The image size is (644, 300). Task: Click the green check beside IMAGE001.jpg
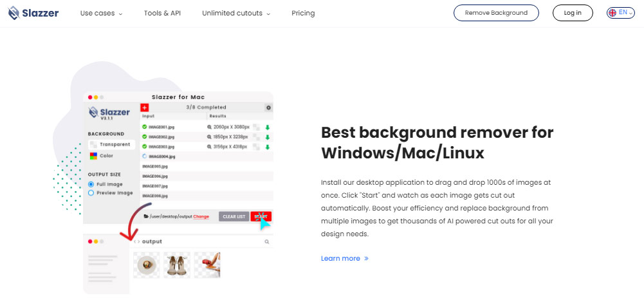tap(145, 127)
